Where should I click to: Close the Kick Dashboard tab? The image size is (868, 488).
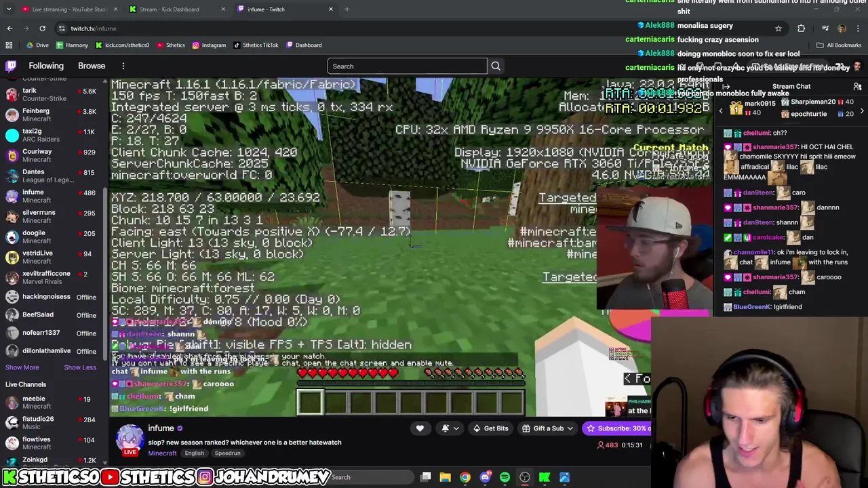[x=223, y=9]
